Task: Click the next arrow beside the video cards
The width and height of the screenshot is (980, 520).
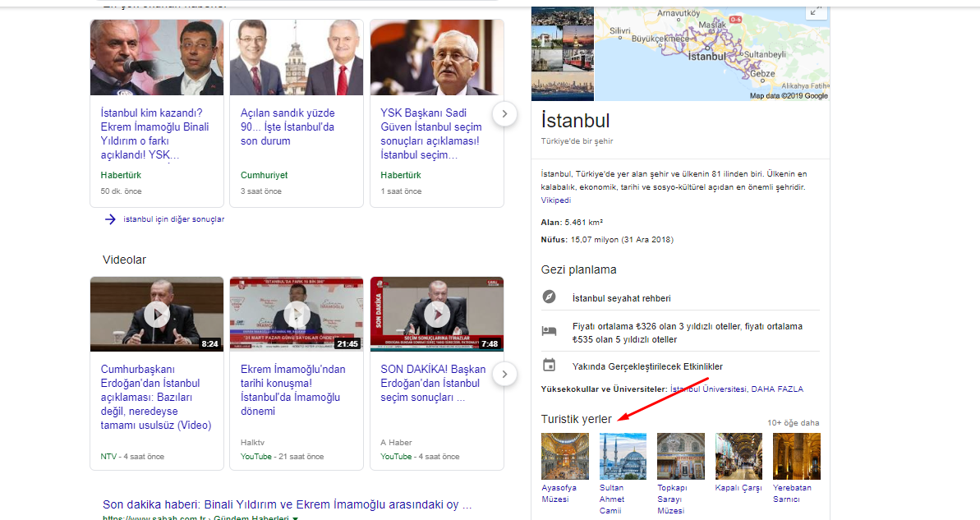Action: [x=504, y=375]
